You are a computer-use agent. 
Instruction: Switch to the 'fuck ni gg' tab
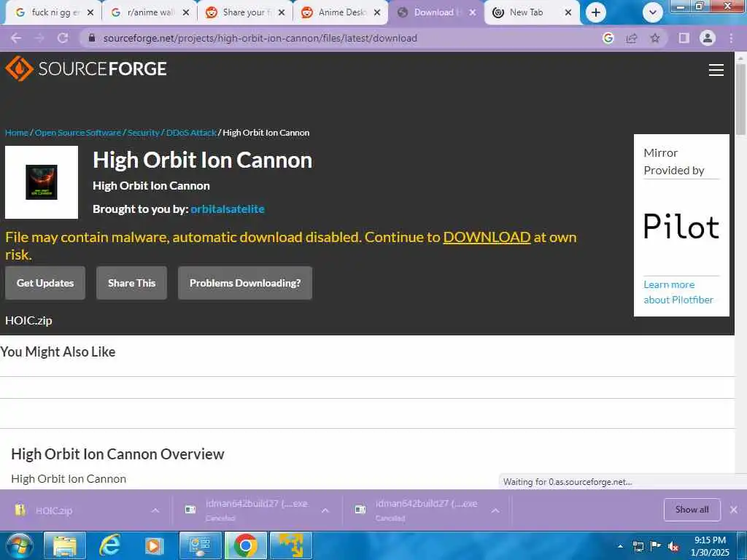point(53,13)
